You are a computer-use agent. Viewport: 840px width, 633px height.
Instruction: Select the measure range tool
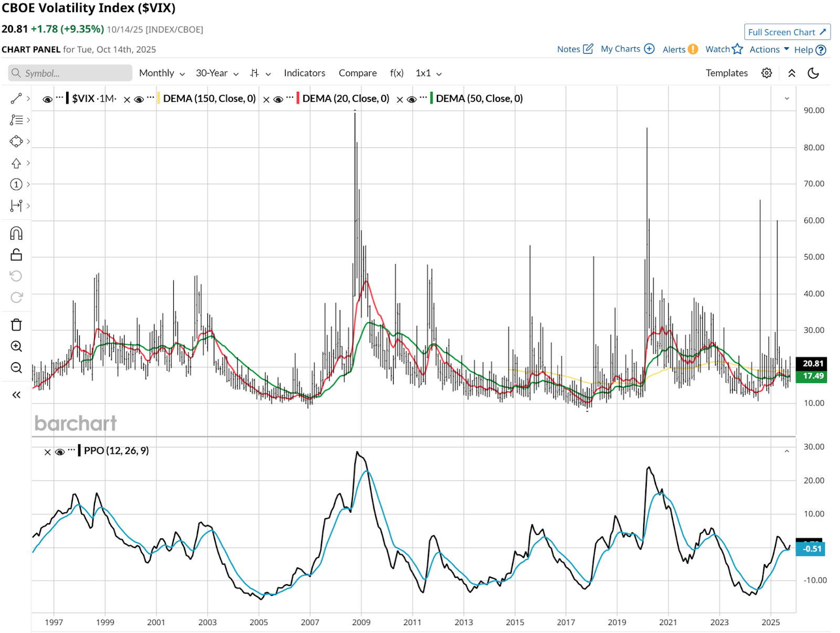point(16,206)
